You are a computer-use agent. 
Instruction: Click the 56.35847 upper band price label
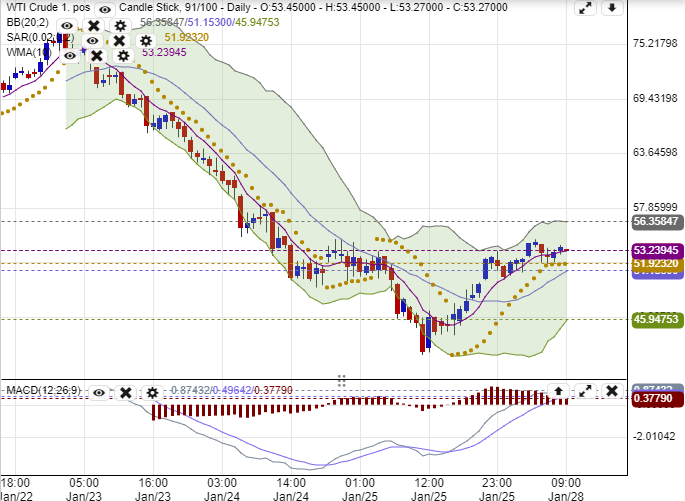tap(657, 222)
